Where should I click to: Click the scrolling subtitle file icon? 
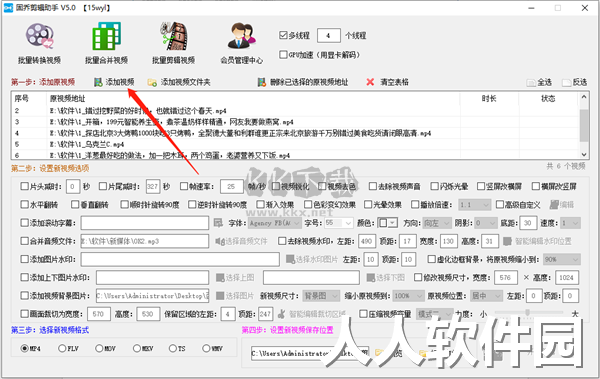pos(218,222)
